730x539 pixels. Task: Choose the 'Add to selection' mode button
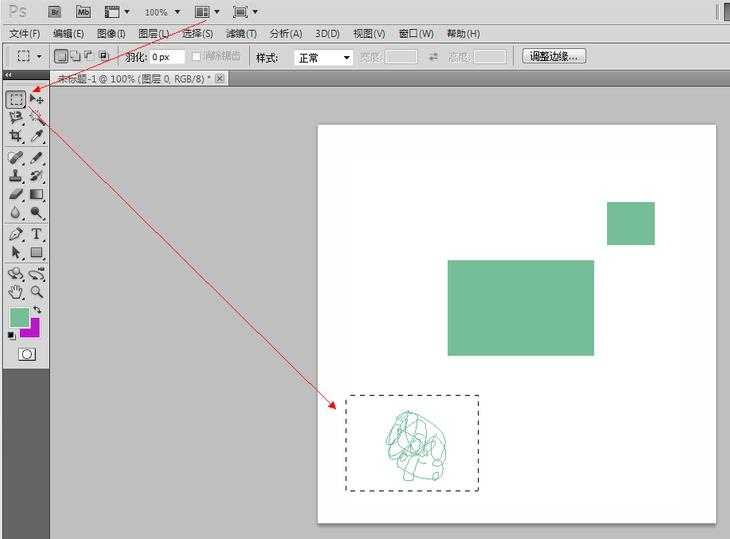click(75, 57)
